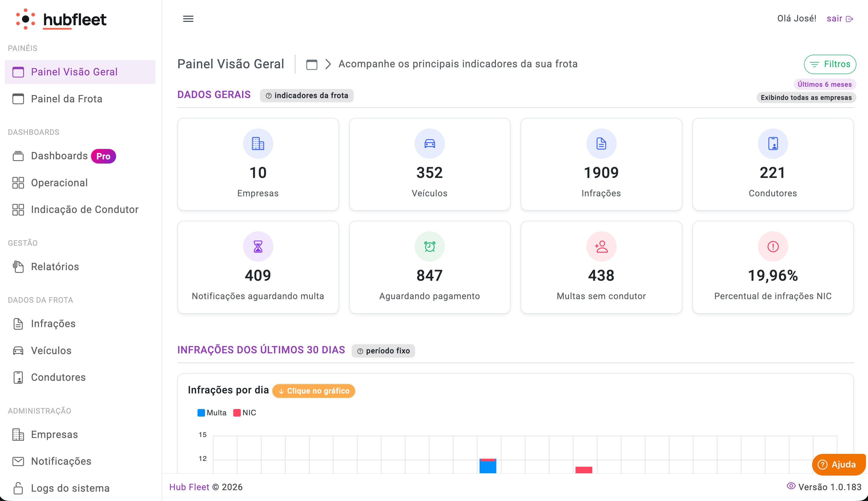Click the Veículos car card icon

click(429, 143)
